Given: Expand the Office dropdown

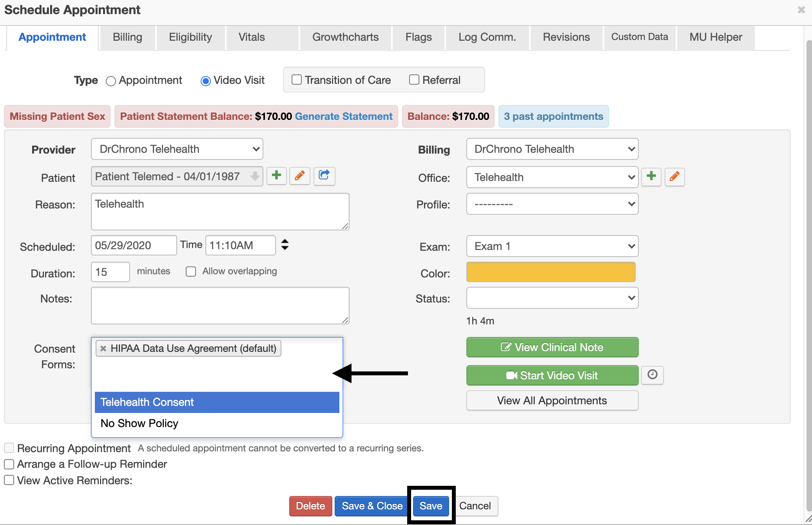Looking at the screenshot, I should pos(552,177).
